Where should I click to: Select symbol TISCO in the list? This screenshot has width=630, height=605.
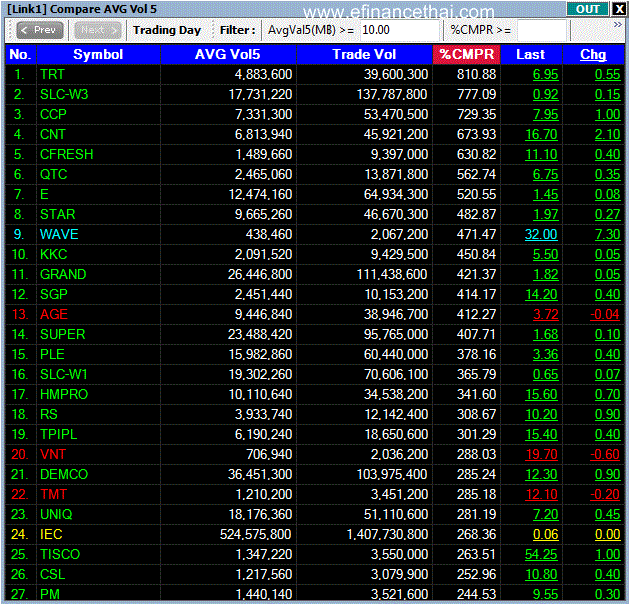60,554
